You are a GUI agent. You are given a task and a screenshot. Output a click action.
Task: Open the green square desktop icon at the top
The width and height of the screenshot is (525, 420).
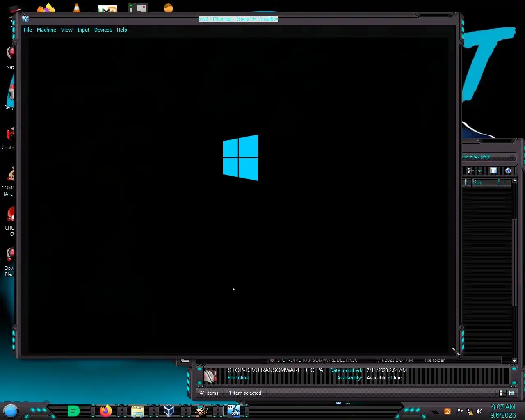[x=138, y=8]
